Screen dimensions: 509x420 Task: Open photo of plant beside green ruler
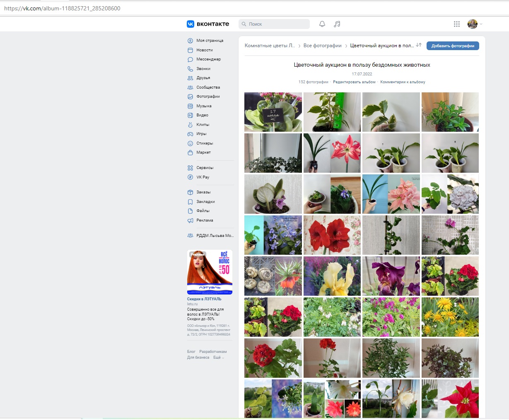pos(332,112)
